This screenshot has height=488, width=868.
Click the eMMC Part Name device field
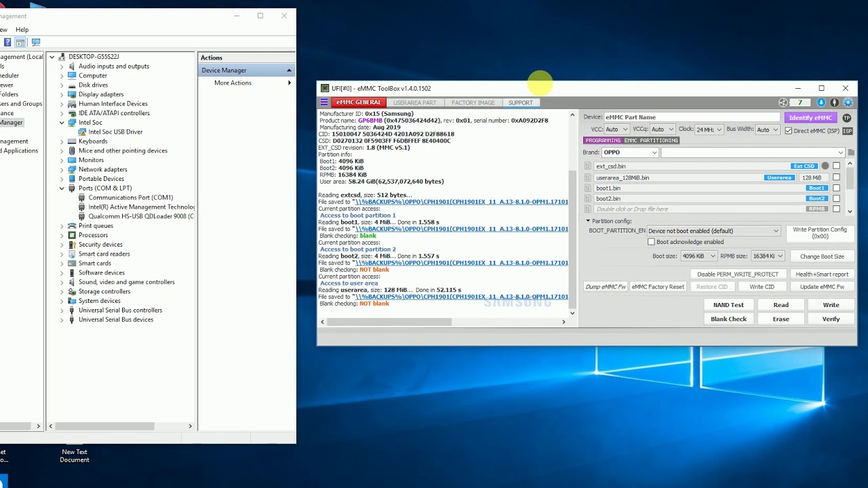692,117
